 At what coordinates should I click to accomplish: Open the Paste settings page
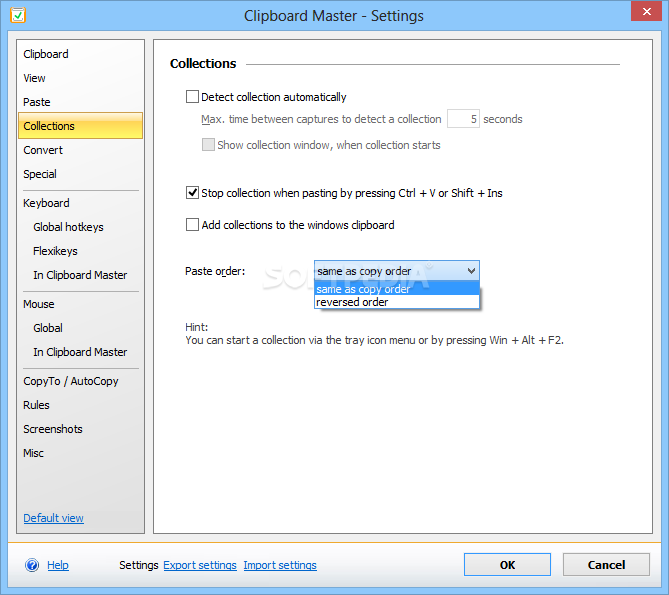37,102
